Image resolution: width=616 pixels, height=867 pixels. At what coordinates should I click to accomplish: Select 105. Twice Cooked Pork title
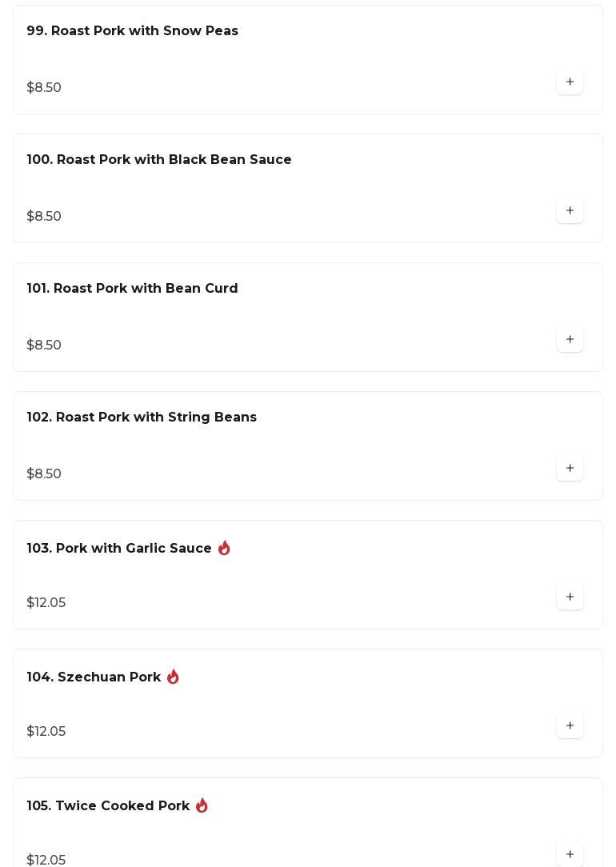(x=108, y=806)
